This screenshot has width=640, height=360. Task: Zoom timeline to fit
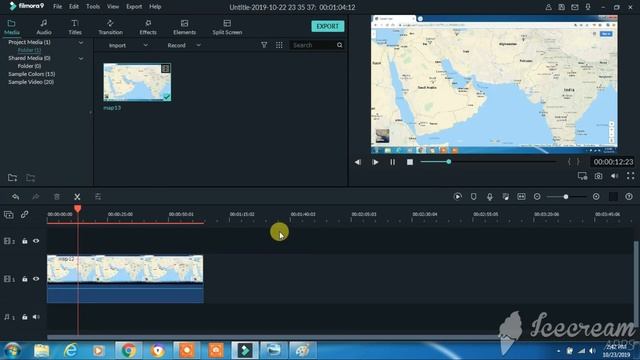pyautogui.click(x=521, y=197)
